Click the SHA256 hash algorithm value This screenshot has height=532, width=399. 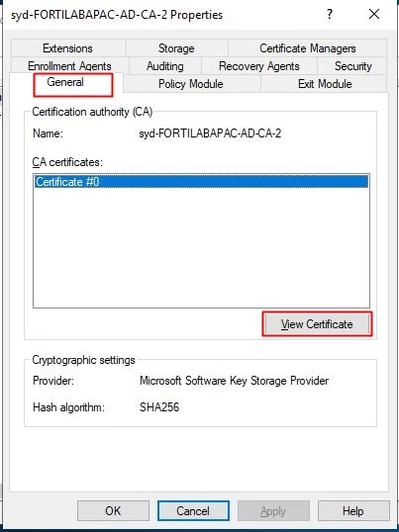(159, 407)
